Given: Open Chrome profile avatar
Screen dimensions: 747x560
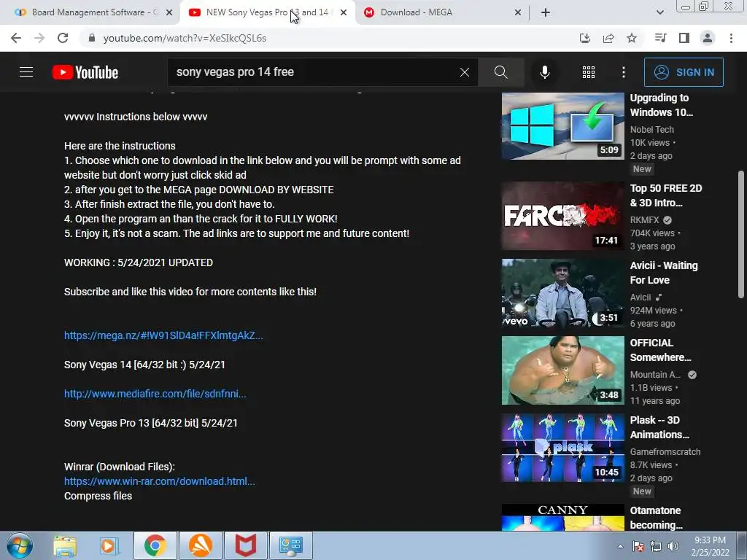Looking at the screenshot, I should [x=708, y=38].
